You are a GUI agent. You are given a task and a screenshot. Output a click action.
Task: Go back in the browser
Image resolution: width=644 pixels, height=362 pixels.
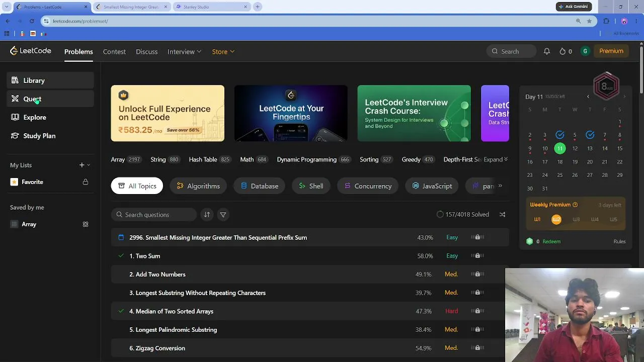click(8, 21)
